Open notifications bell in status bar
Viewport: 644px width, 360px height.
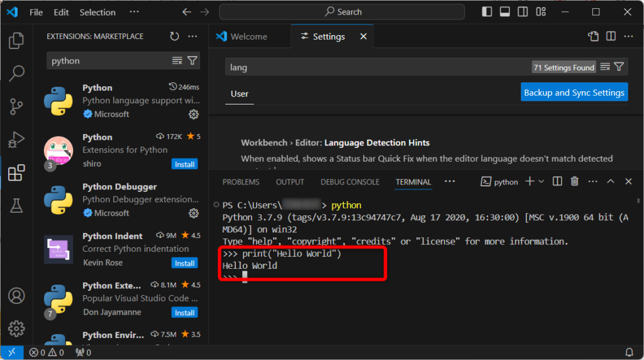click(629, 352)
